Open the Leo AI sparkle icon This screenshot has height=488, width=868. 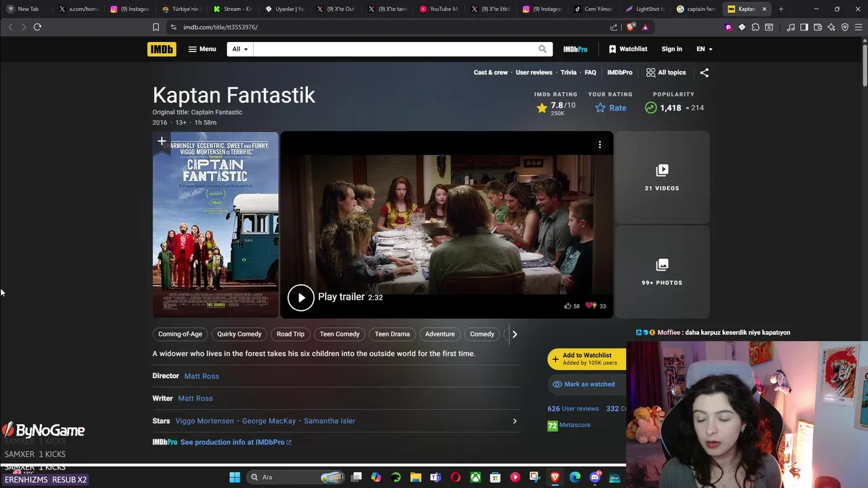pos(831,27)
